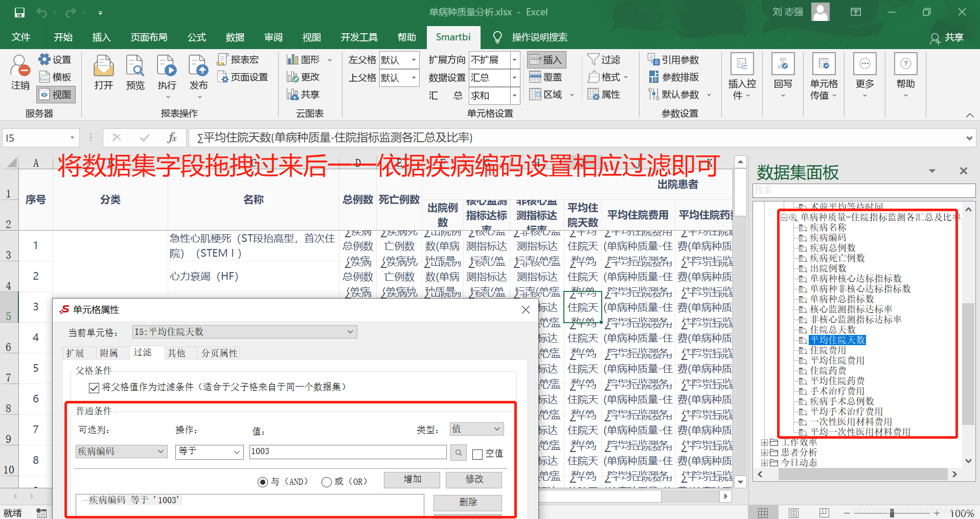This screenshot has height=519, width=980.
Task: Click the 参数排版 parameter layout icon
Action: [673, 77]
